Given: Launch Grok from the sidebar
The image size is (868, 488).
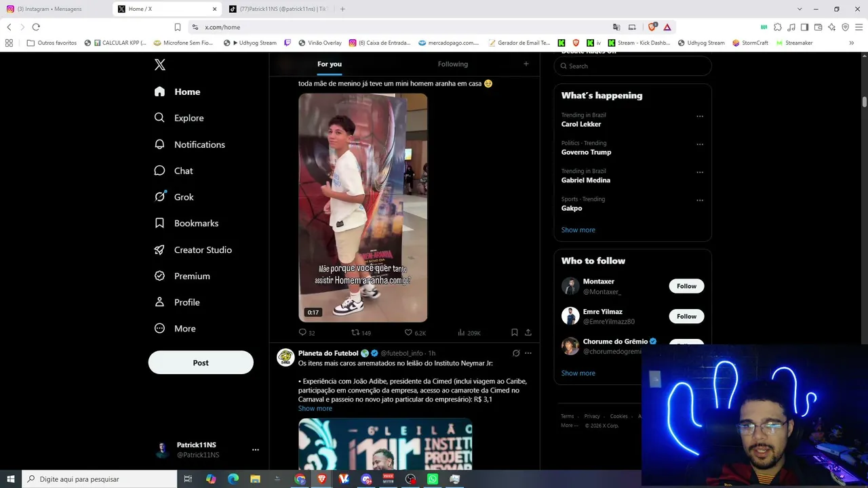Looking at the screenshot, I should point(174,197).
